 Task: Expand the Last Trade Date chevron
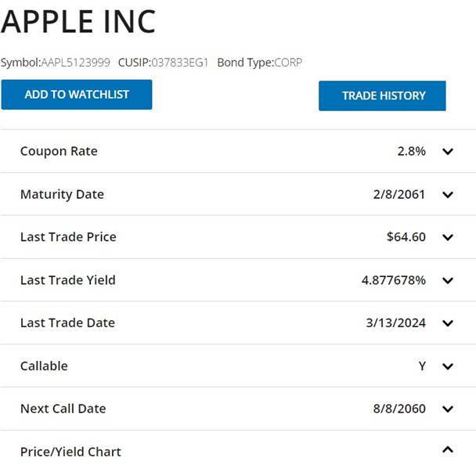(x=448, y=323)
